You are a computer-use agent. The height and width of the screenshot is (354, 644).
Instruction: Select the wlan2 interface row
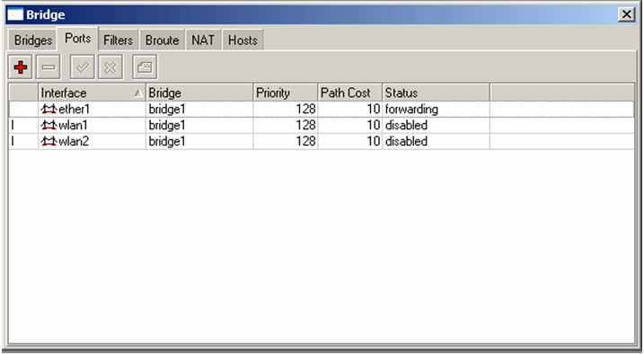[322, 141]
